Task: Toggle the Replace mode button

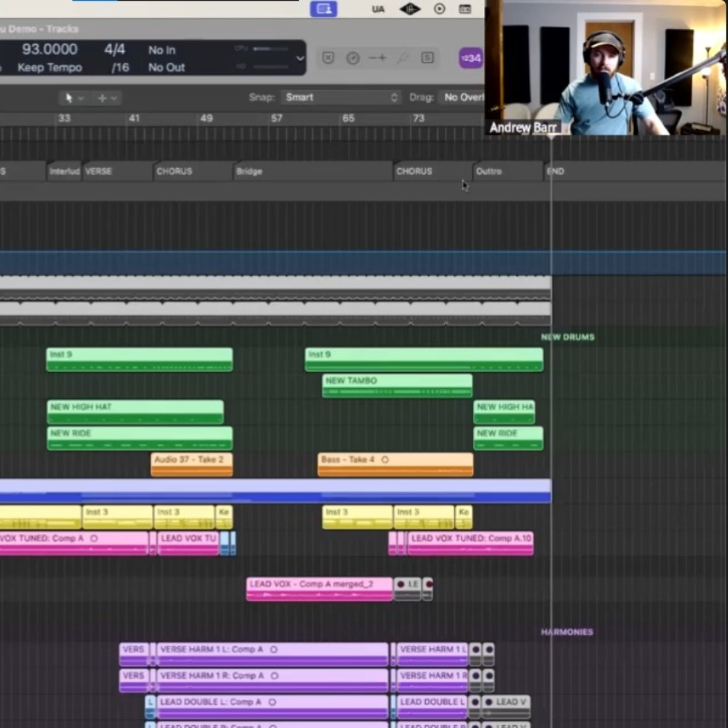Action: coord(328,58)
